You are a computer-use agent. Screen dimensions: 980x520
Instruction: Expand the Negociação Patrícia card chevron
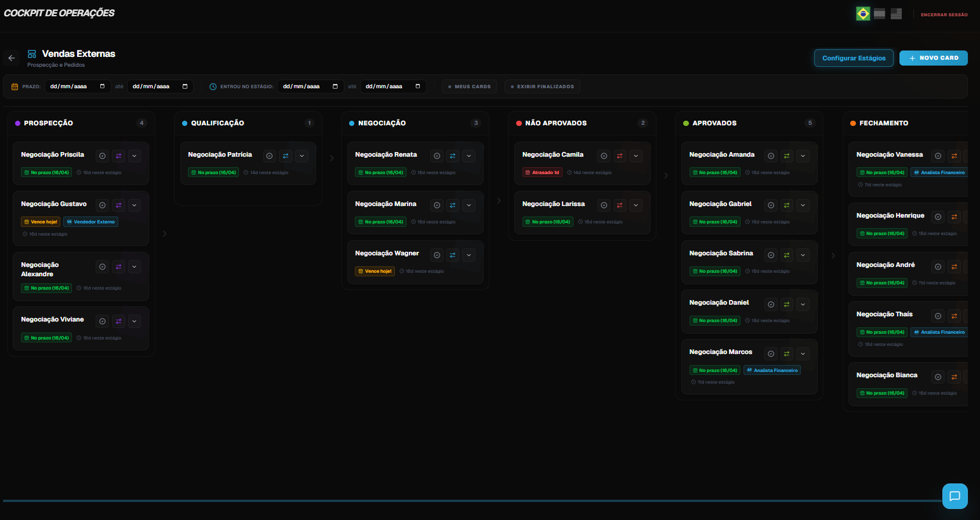302,156
